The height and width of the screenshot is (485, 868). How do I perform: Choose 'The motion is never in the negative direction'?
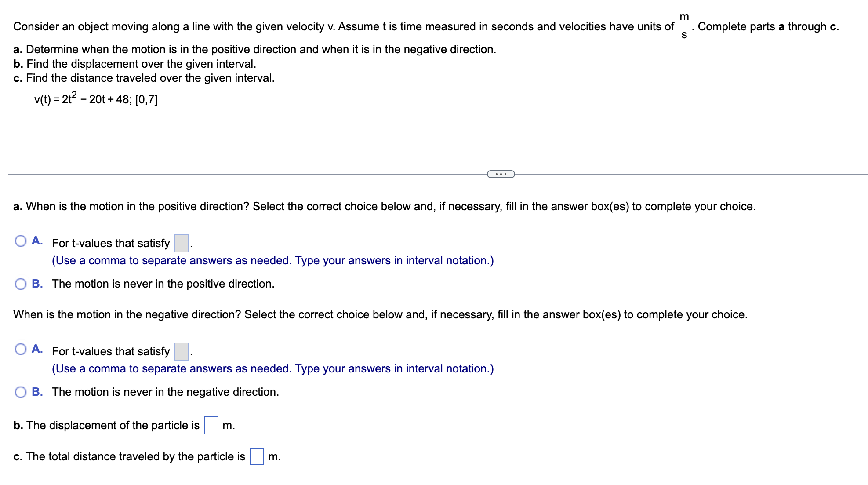click(21, 392)
